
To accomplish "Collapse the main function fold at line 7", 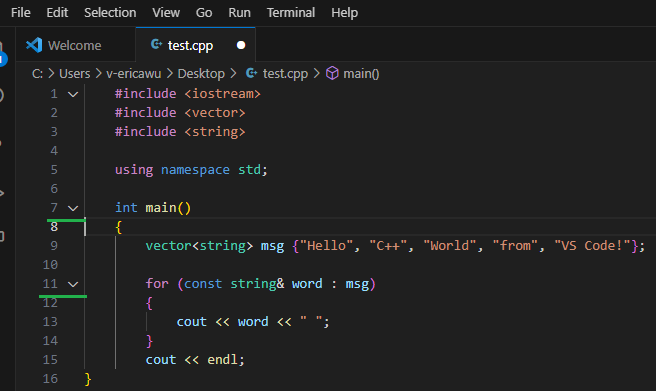I will pyautogui.click(x=73, y=208).
